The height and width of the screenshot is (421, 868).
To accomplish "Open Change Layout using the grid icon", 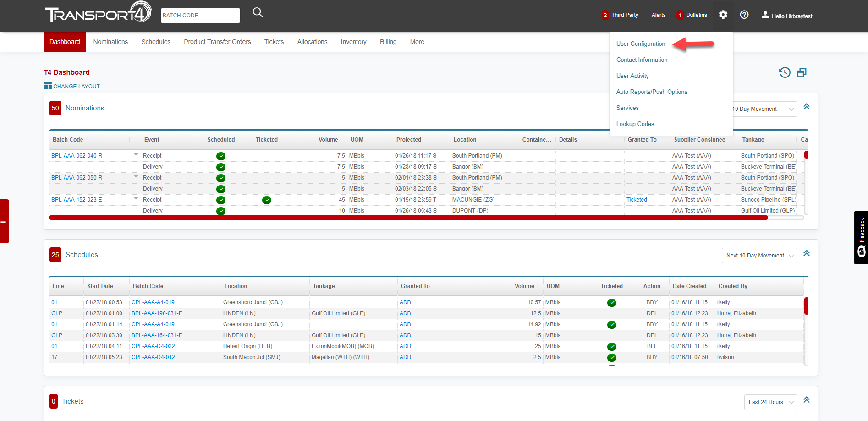I will 48,86.
